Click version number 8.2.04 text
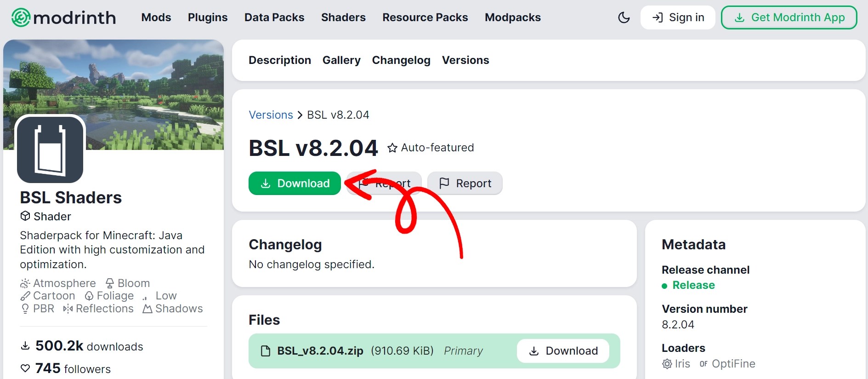 click(678, 325)
